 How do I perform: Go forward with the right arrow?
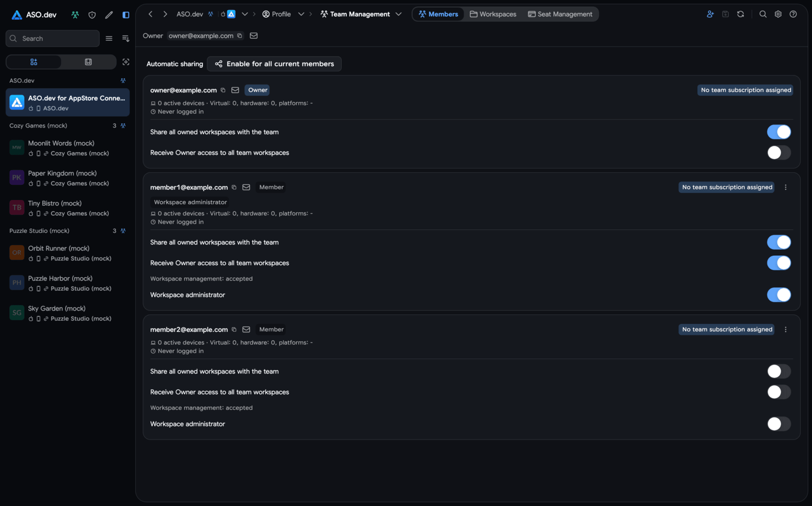click(x=165, y=14)
